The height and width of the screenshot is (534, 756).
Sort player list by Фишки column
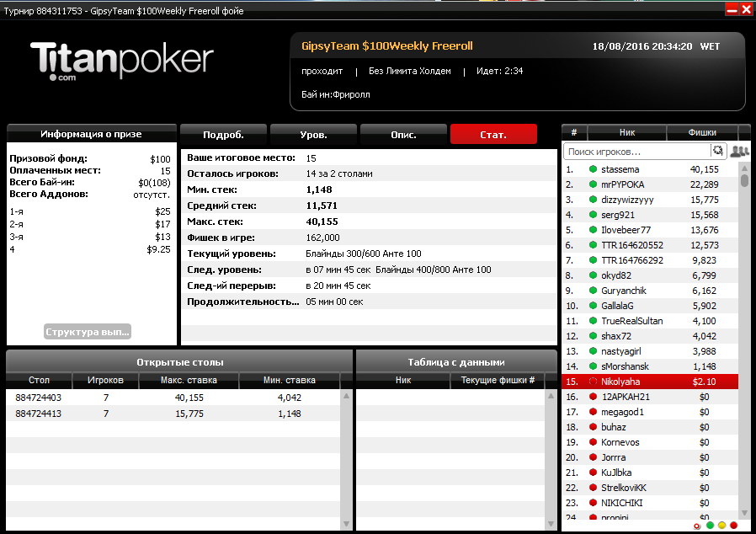click(702, 132)
